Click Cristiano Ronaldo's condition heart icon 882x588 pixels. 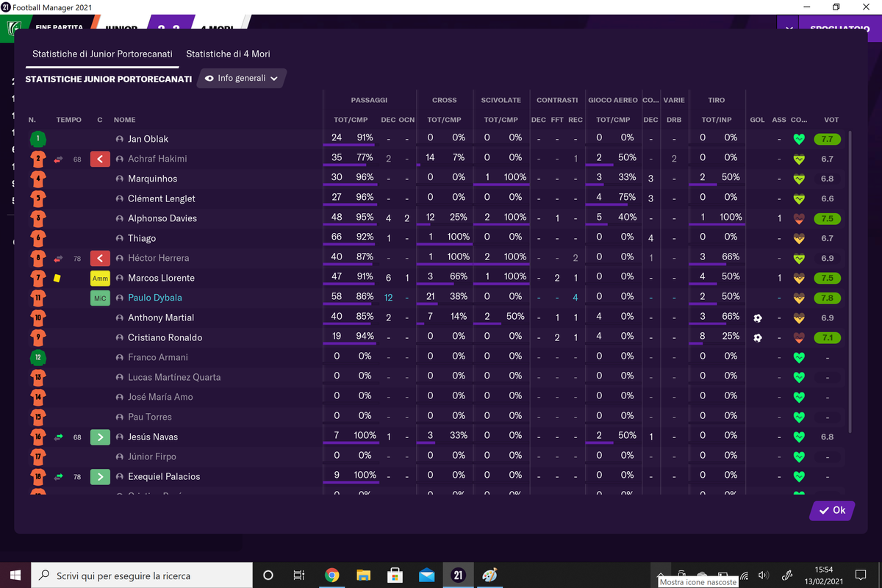(x=800, y=337)
